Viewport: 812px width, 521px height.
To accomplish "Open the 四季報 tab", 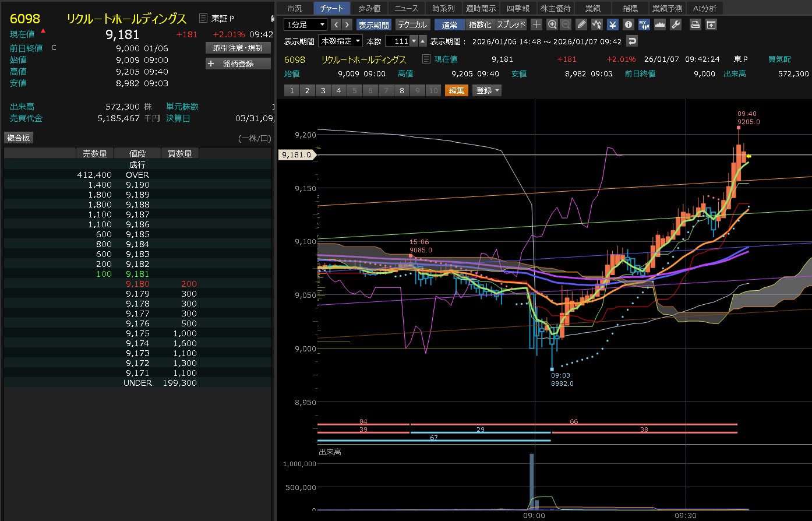I will point(518,8).
